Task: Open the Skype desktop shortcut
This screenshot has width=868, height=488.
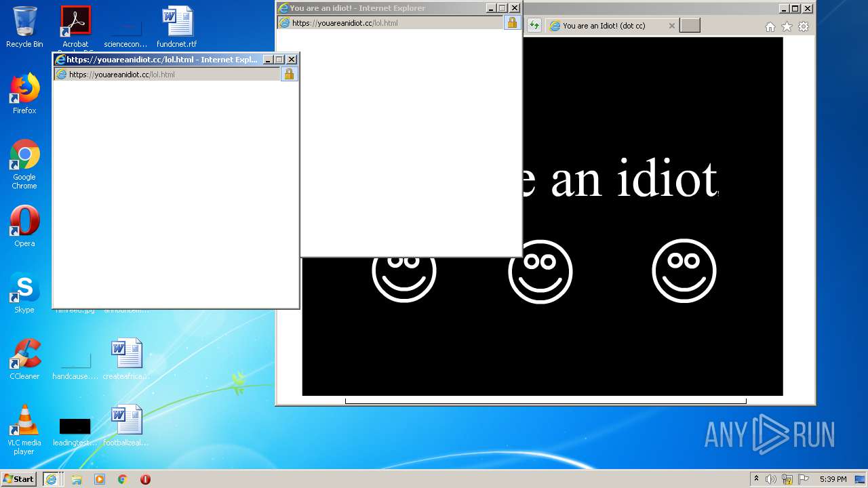Action: [24, 293]
